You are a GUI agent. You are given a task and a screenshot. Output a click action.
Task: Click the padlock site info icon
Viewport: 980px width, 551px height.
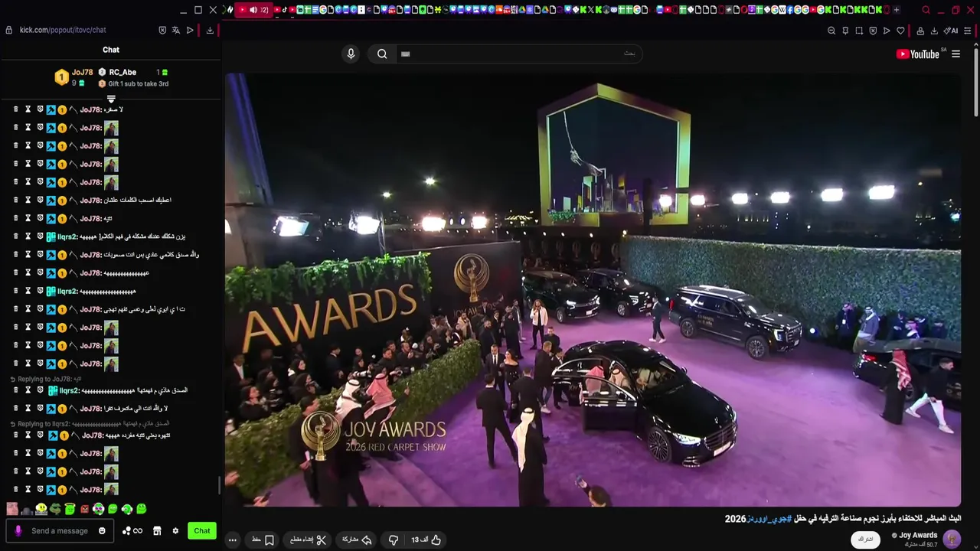click(x=9, y=30)
